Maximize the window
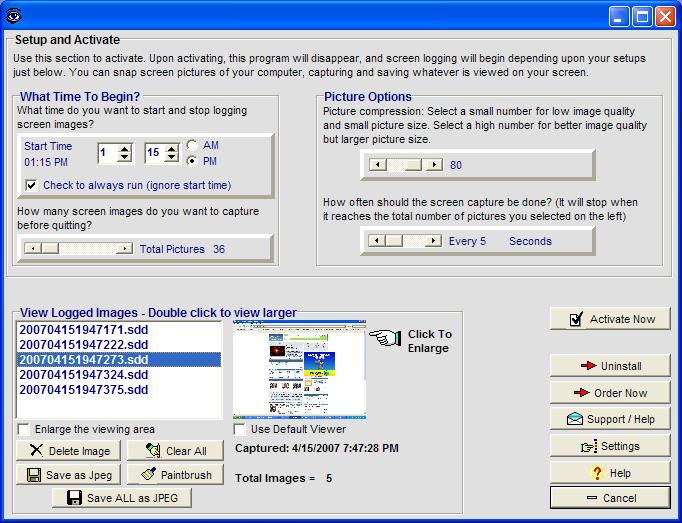The image size is (682, 523). pyautogui.click(x=642, y=17)
